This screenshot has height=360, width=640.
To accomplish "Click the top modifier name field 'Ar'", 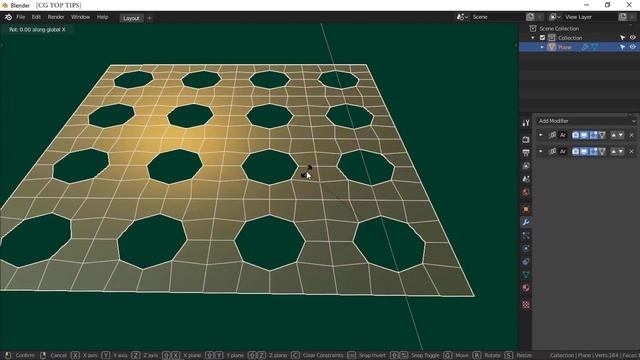I will pos(563,135).
